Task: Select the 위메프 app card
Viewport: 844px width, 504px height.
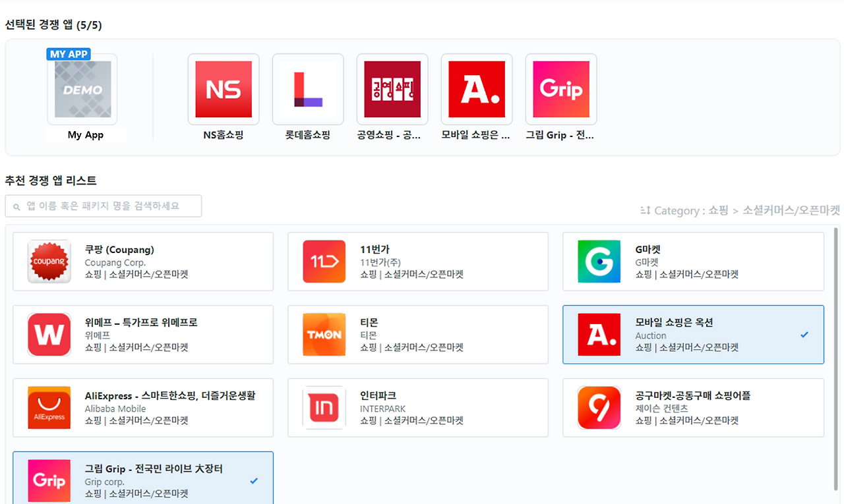Action: pyautogui.click(x=143, y=335)
